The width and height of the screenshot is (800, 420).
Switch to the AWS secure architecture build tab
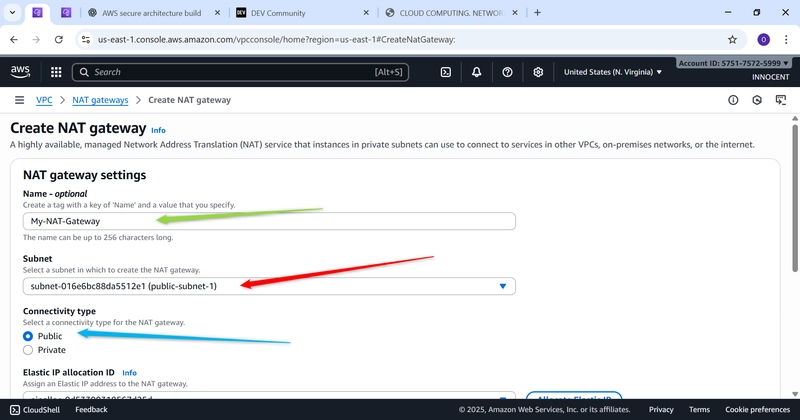pyautogui.click(x=152, y=13)
